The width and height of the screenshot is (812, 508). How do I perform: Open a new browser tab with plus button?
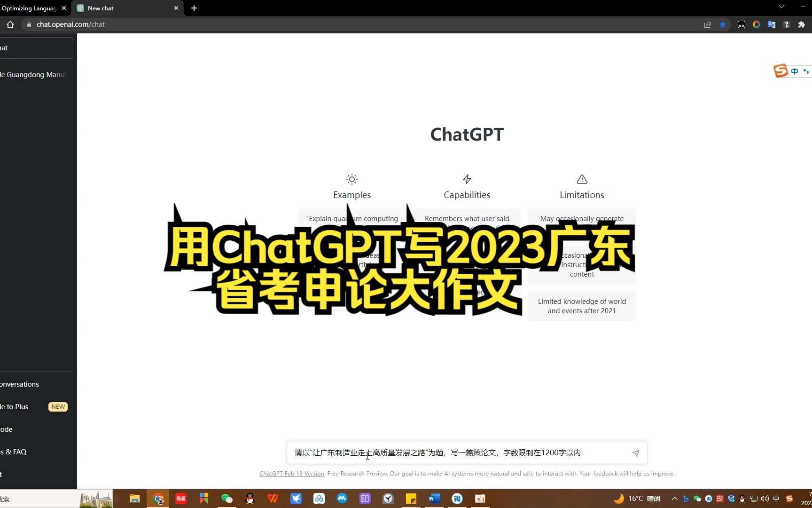[x=194, y=8]
